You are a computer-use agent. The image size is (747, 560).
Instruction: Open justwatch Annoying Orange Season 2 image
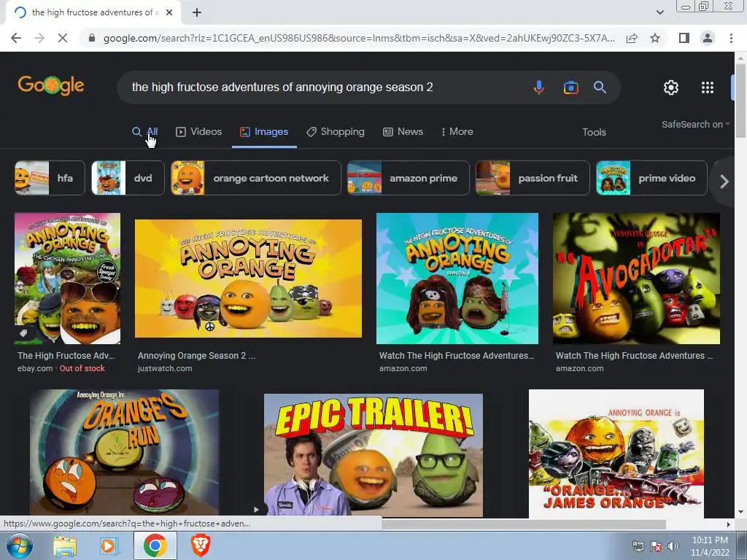pyautogui.click(x=248, y=279)
